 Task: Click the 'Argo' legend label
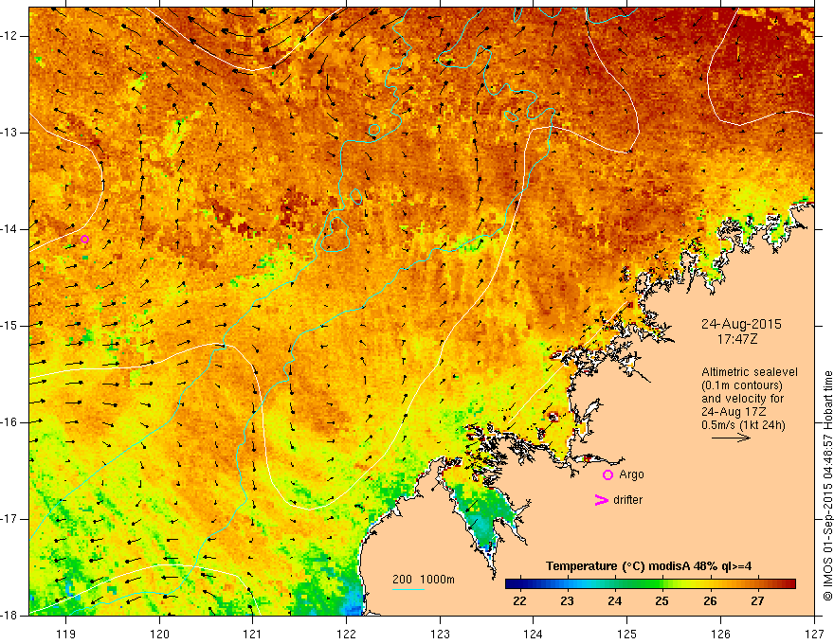(x=631, y=474)
